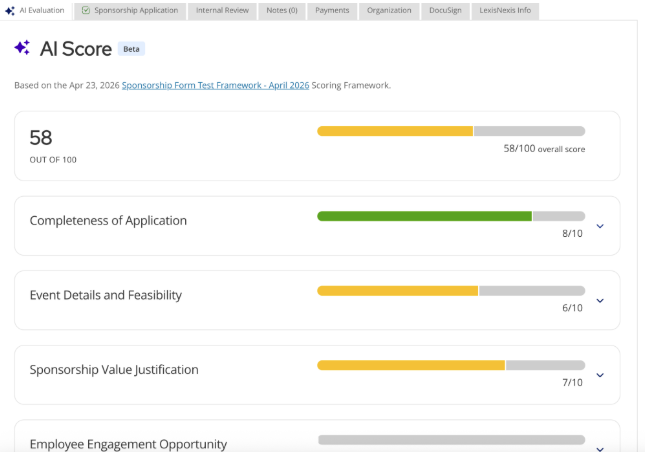The height and width of the screenshot is (452, 645).
Task: Open the AI Evaluation tab
Action: click(x=36, y=10)
